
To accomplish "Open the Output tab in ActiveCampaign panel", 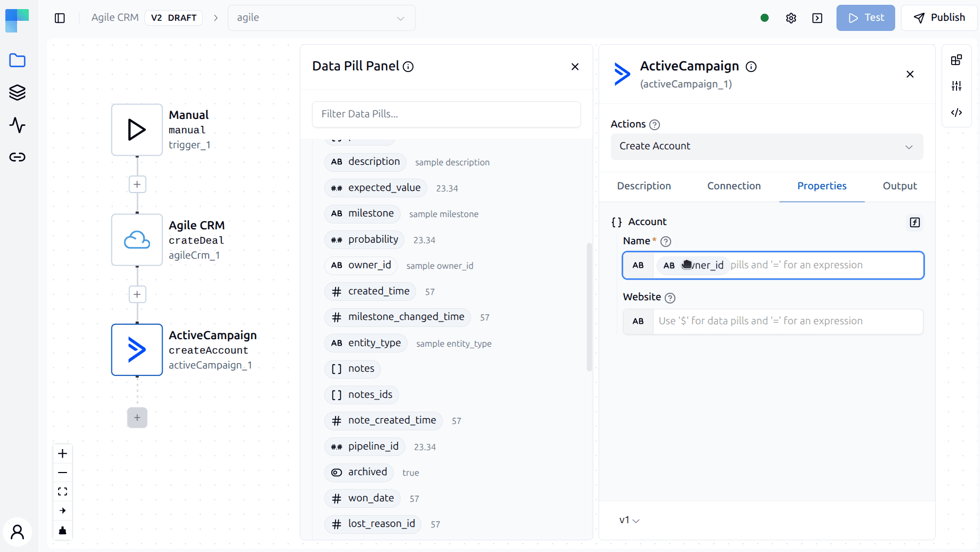I will tap(899, 186).
